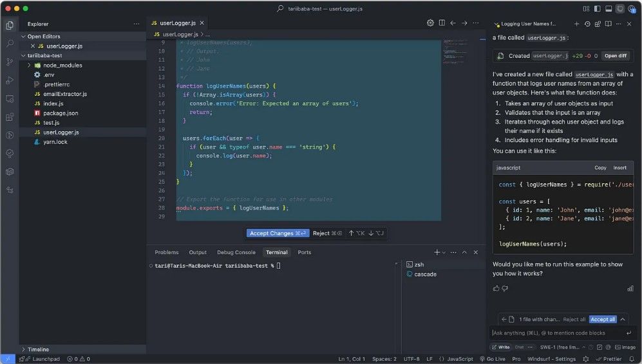Image resolution: width=642 pixels, height=364 pixels.
Task: Open the Explorer view in activity bar
Action: (10, 26)
